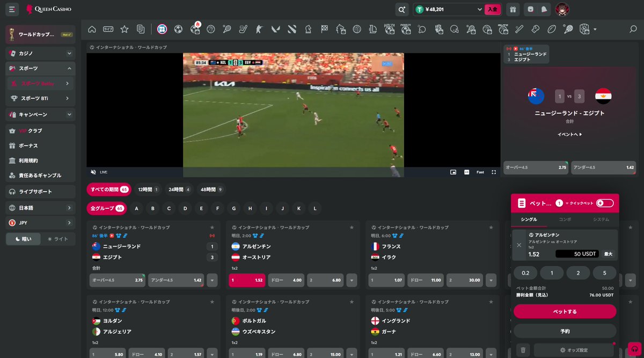Select group A filter

[136, 208]
